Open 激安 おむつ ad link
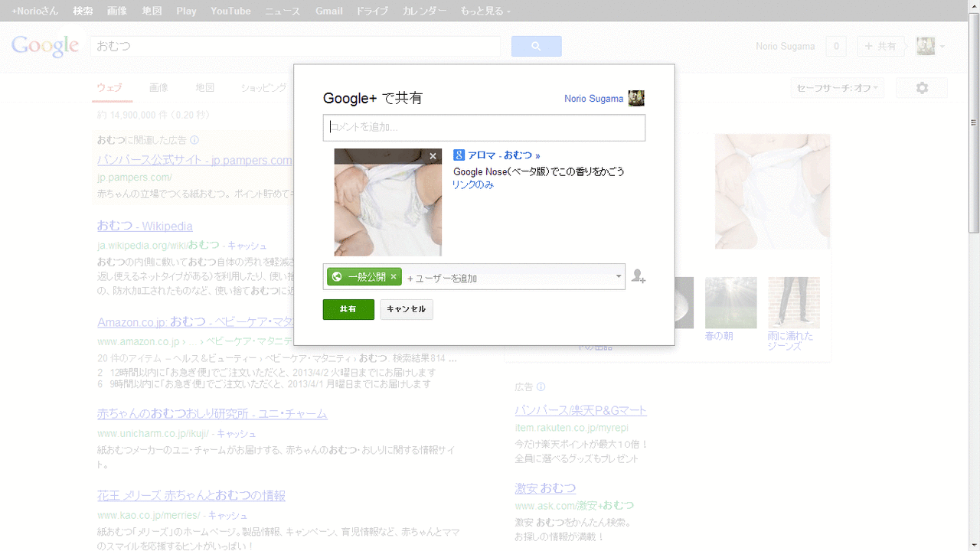The width and height of the screenshot is (980, 551). tap(545, 488)
